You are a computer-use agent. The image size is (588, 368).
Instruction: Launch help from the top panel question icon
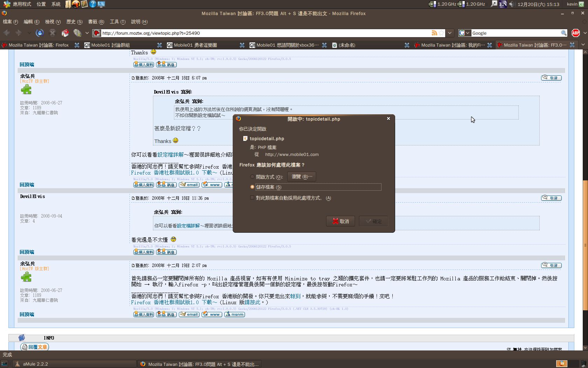click(x=93, y=4)
